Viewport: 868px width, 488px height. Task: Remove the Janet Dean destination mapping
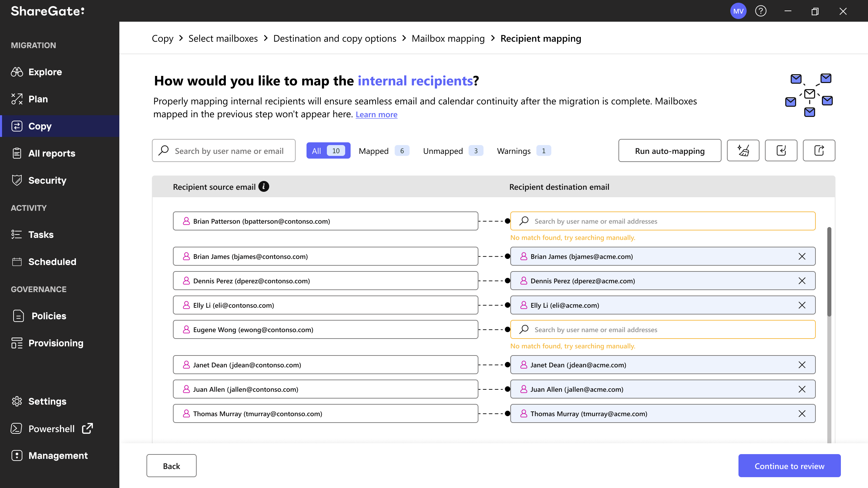802,365
